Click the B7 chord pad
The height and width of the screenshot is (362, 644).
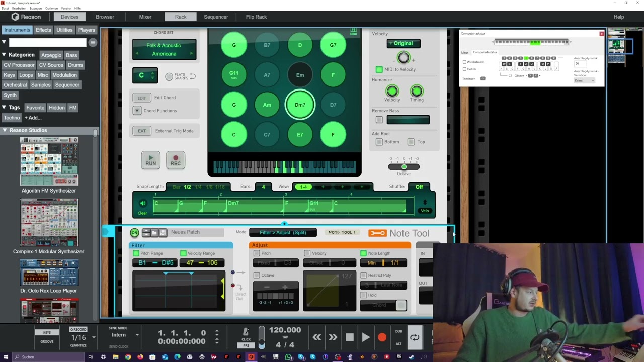[x=267, y=45]
